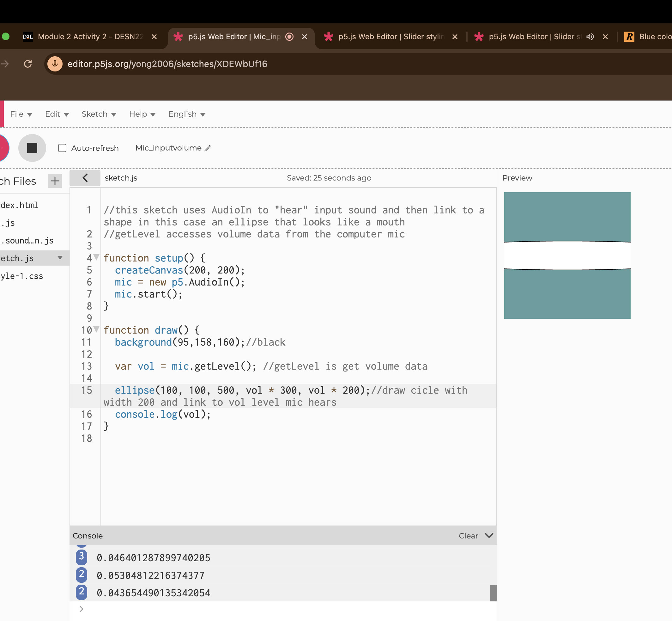
Task: Open the Help menu
Action: point(142,114)
